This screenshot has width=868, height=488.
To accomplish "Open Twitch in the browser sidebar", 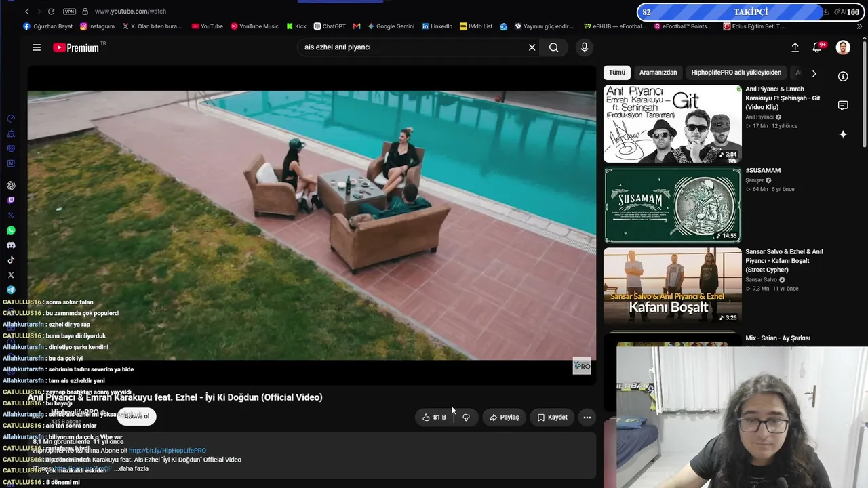I will [x=11, y=201].
